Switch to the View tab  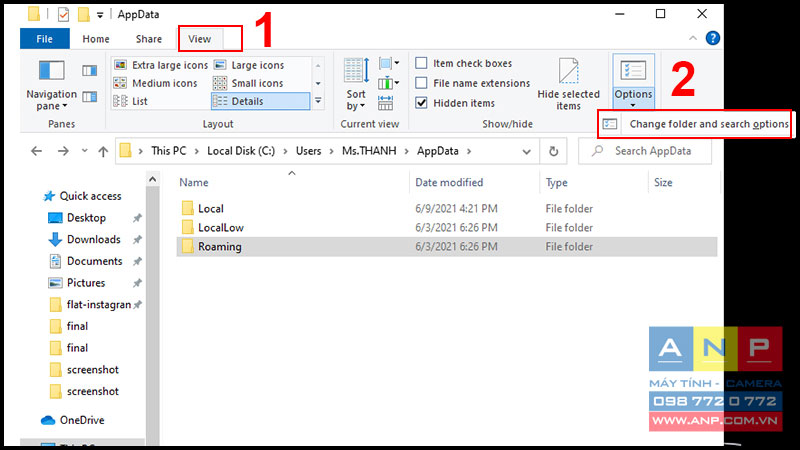point(199,39)
